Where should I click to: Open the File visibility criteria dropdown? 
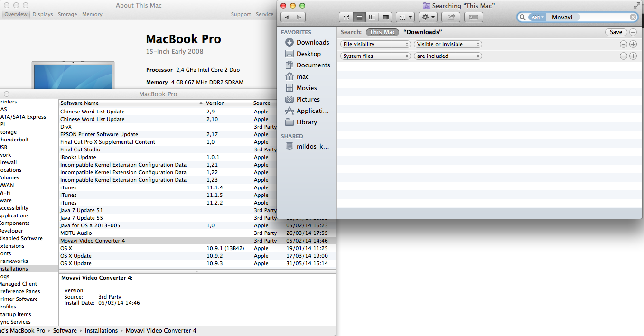click(375, 44)
